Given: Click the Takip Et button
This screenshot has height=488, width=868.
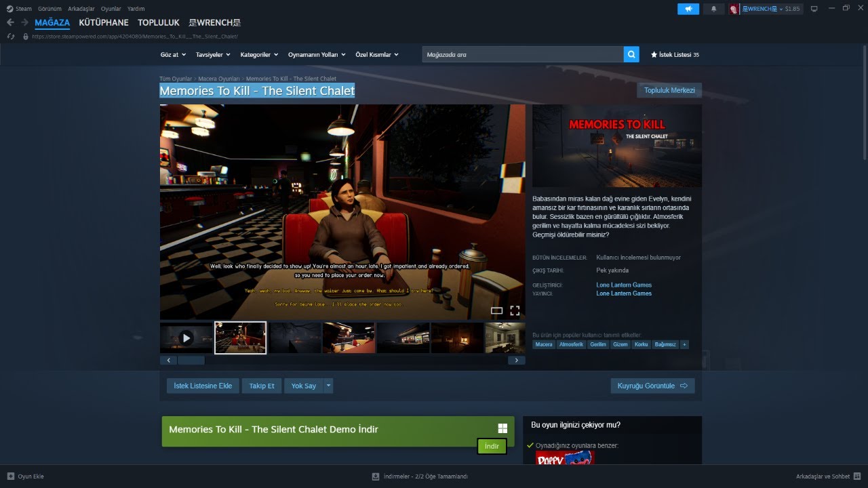Looking at the screenshot, I should [262, 386].
